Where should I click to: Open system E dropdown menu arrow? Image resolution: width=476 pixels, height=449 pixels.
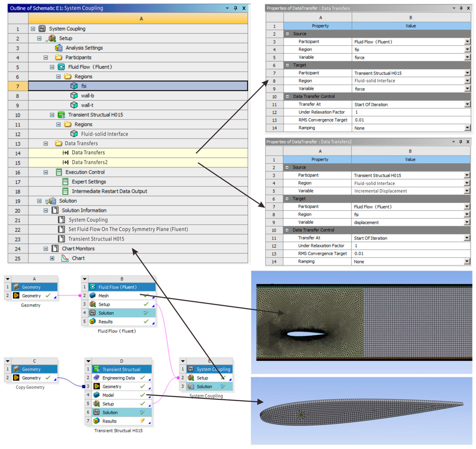[183, 361]
